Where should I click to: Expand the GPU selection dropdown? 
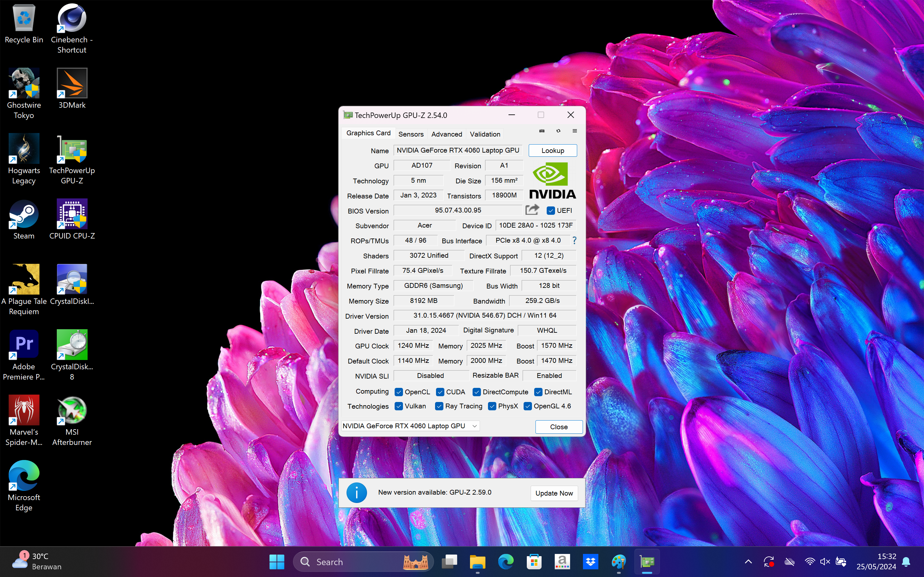[475, 426]
